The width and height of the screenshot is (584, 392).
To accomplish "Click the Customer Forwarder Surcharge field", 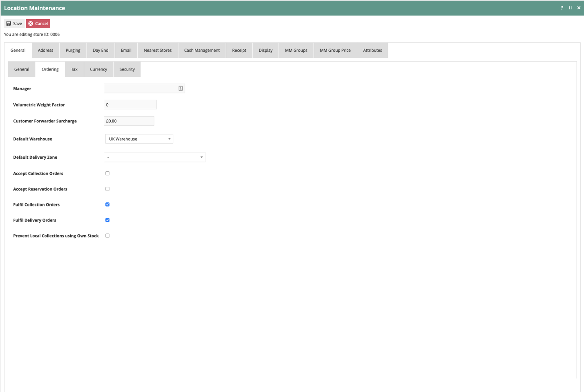I will (129, 121).
